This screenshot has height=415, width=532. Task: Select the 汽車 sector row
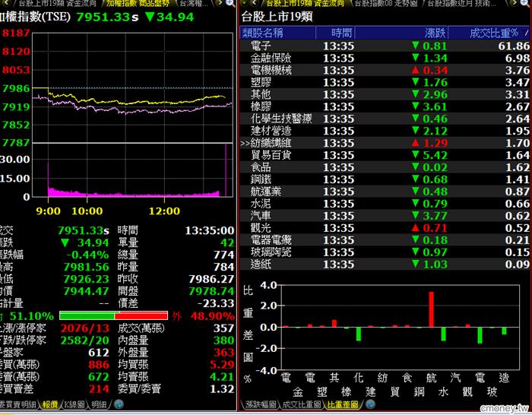click(385, 216)
